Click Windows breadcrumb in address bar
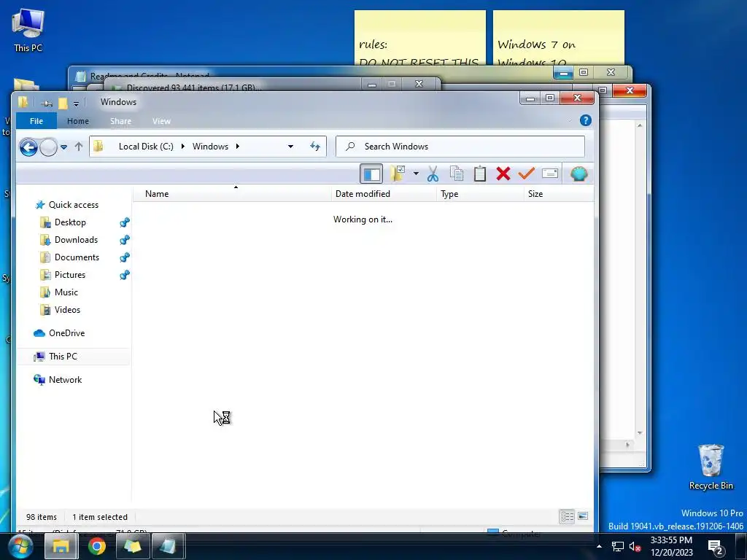This screenshot has width=747, height=560. [x=210, y=146]
